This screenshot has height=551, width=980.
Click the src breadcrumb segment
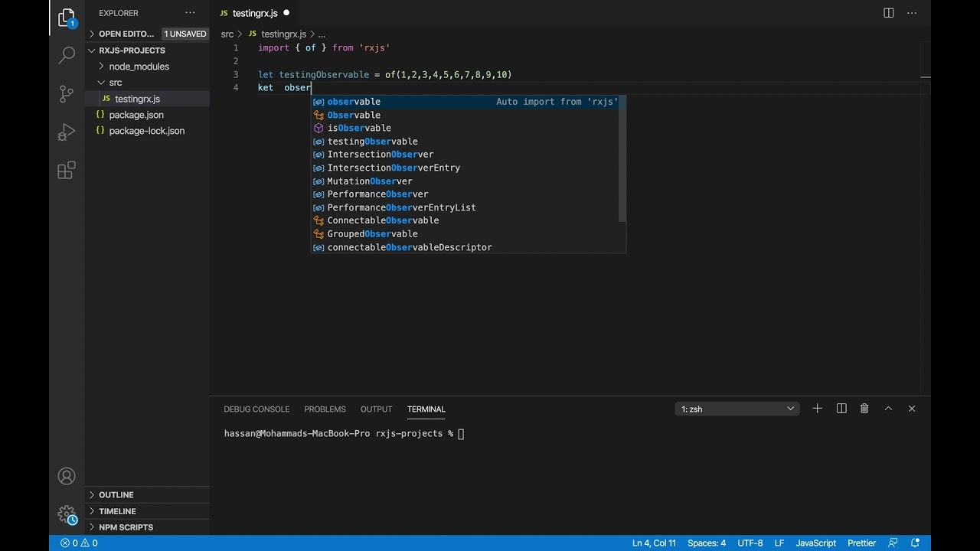click(x=227, y=34)
